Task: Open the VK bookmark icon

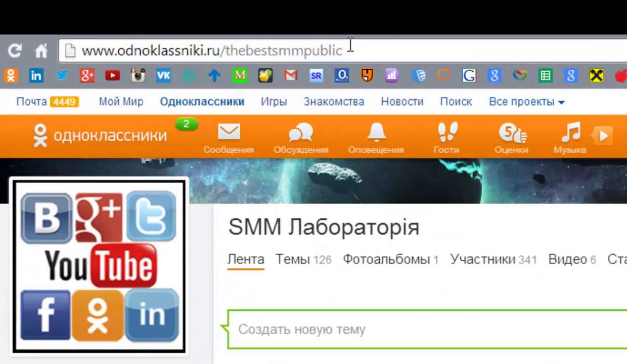Action: coord(163,76)
